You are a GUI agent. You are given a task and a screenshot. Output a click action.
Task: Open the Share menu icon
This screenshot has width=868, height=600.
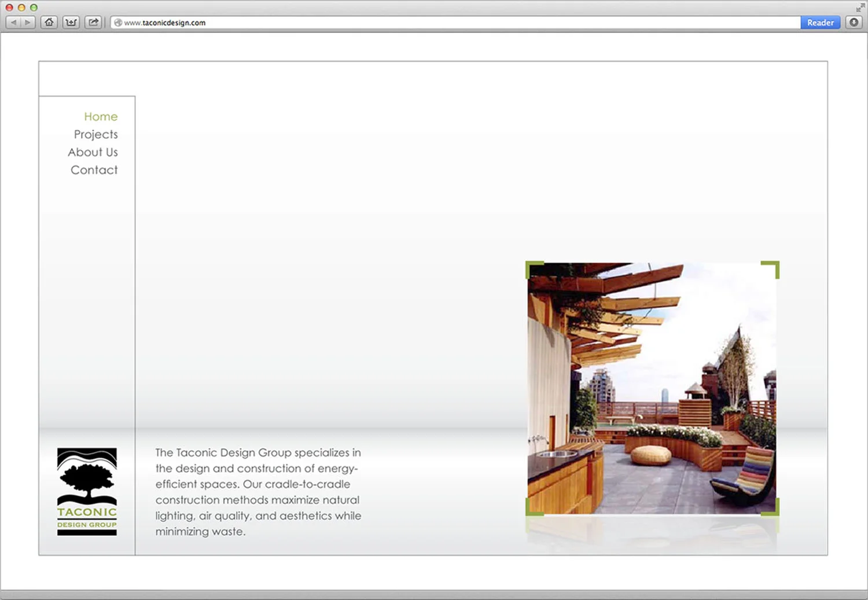[x=93, y=21]
